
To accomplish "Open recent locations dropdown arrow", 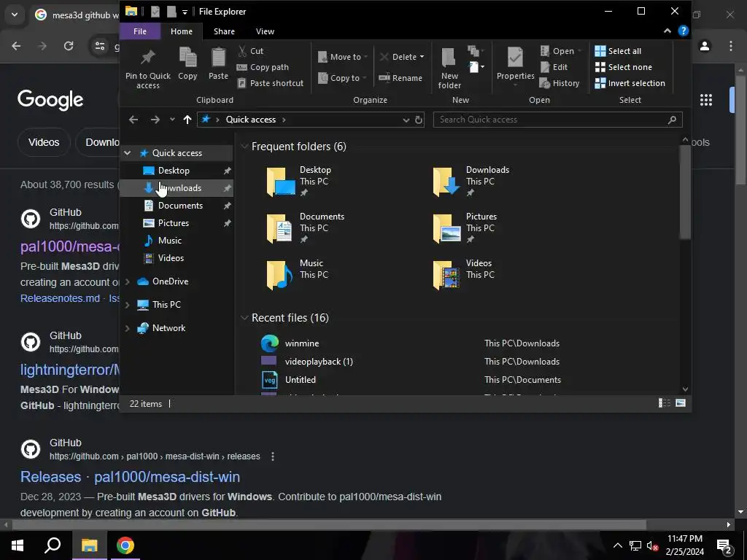I will coord(172,120).
